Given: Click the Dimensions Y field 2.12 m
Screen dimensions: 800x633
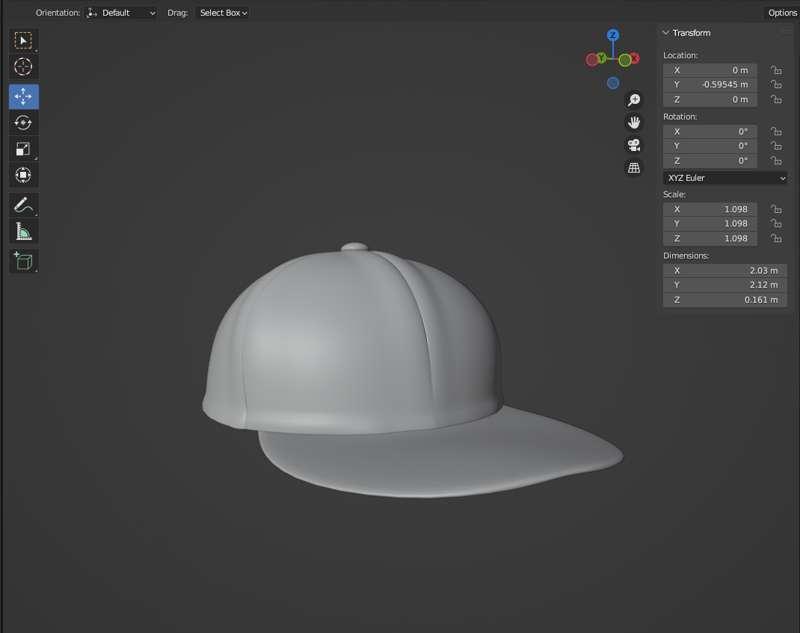Looking at the screenshot, I should (x=725, y=285).
